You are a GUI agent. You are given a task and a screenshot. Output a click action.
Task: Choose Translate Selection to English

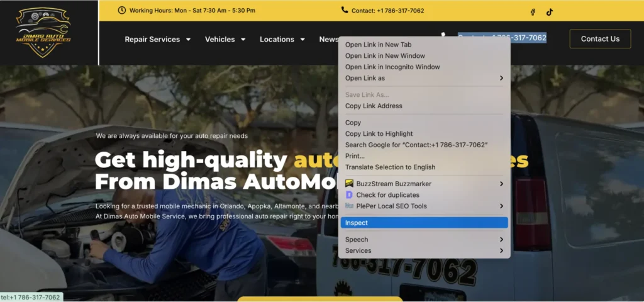click(x=425, y=167)
